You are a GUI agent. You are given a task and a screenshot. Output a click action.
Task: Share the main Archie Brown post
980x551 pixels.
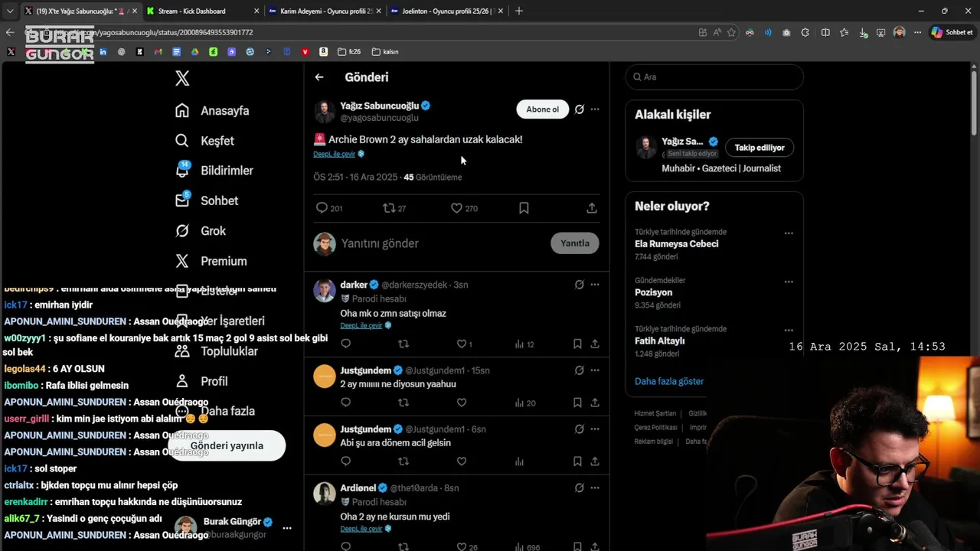pyautogui.click(x=592, y=208)
